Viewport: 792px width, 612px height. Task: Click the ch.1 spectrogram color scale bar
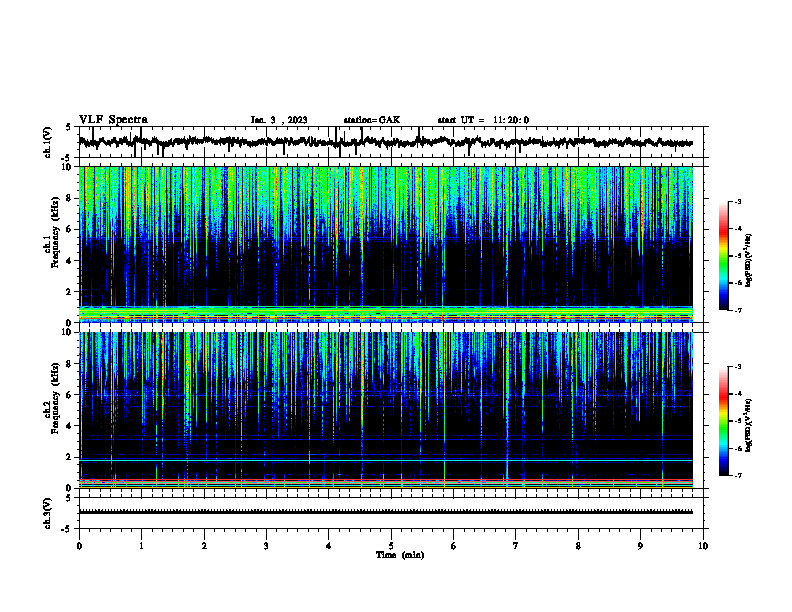coord(724,256)
